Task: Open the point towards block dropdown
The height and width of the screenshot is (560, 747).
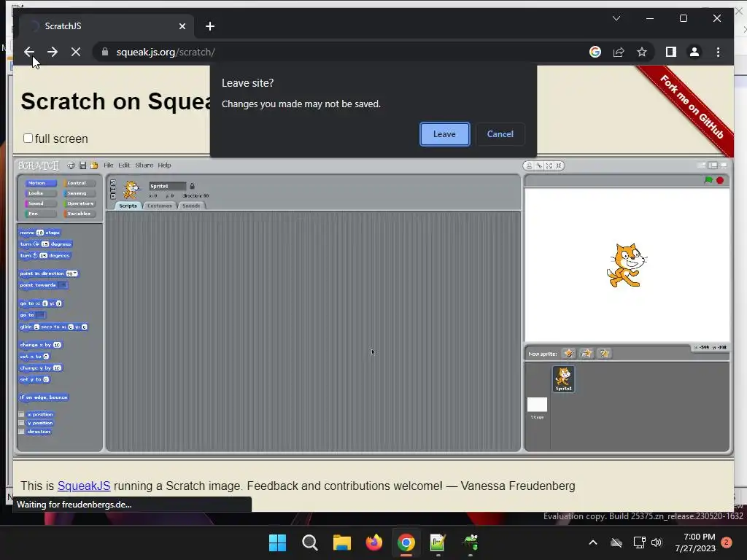Action: 63,285
